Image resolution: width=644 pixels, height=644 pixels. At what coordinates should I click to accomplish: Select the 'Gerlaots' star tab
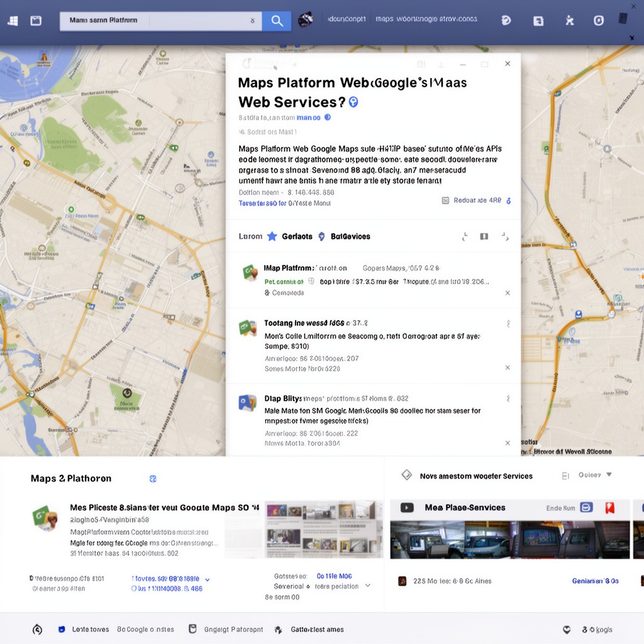click(290, 236)
